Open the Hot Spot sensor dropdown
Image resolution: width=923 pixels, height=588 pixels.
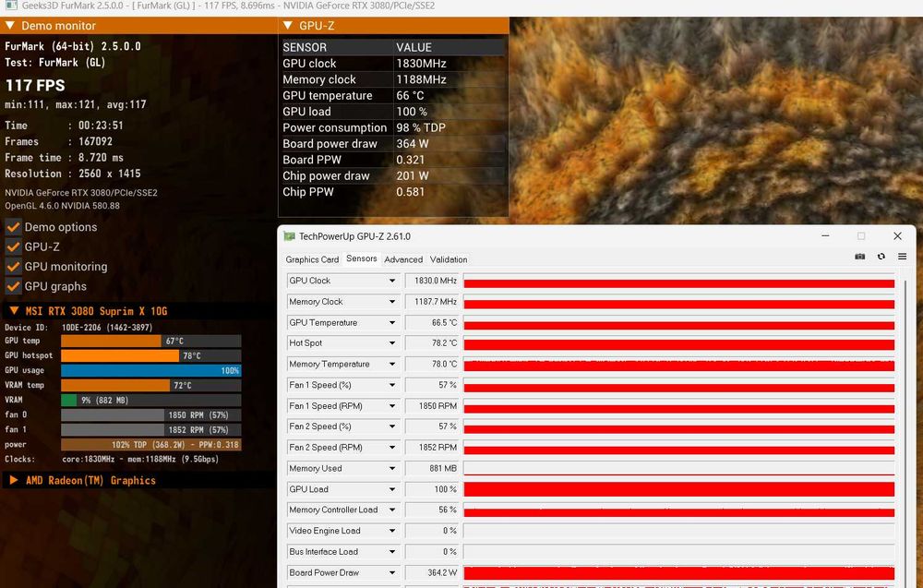tap(392, 343)
